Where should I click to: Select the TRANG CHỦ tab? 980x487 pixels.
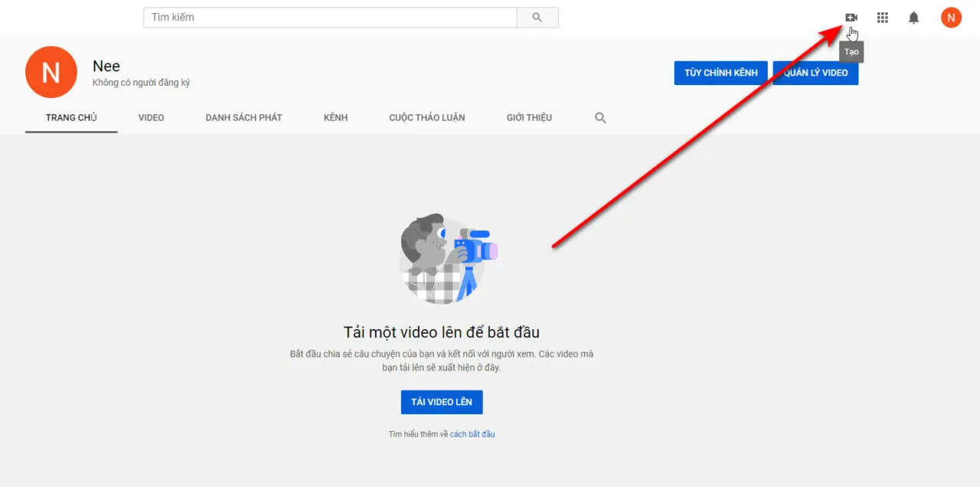[x=71, y=117]
